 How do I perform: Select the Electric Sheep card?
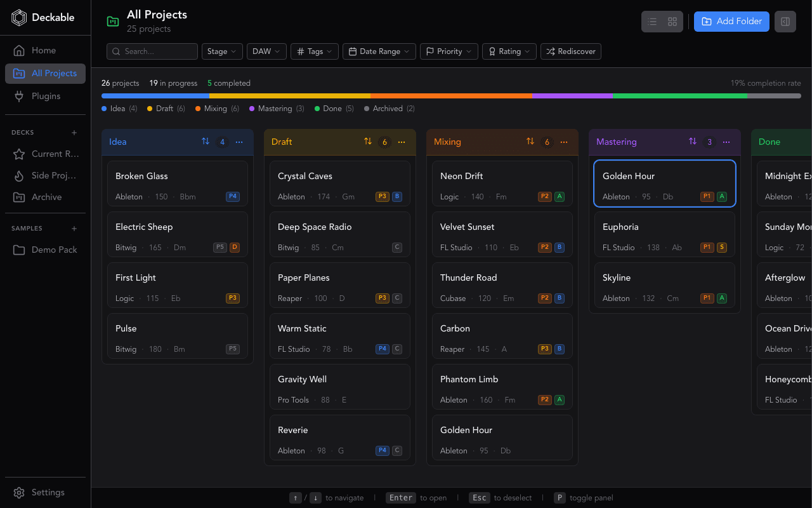pyautogui.click(x=178, y=234)
